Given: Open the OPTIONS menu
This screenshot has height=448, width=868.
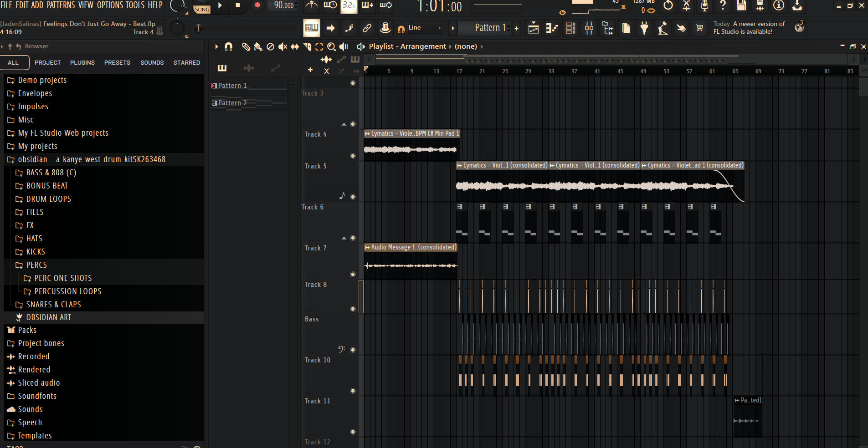Looking at the screenshot, I should 110,5.
